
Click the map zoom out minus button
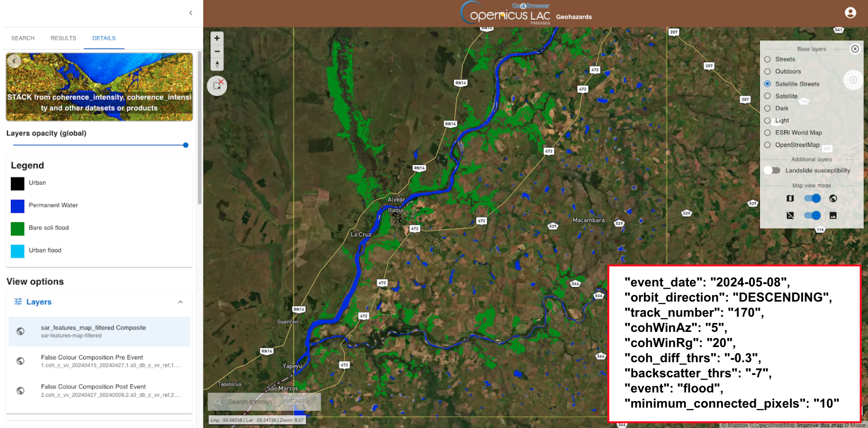coord(217,51)
